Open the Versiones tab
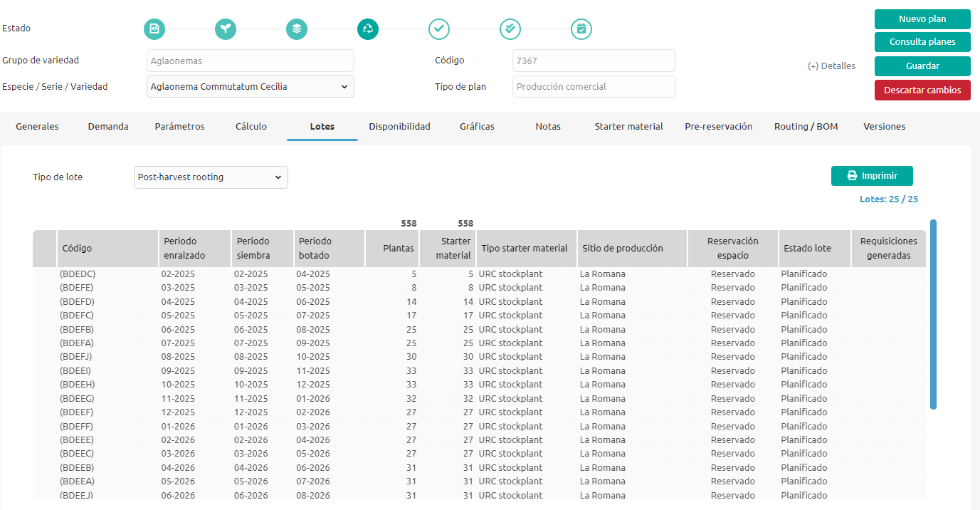 tap(884, 127)
